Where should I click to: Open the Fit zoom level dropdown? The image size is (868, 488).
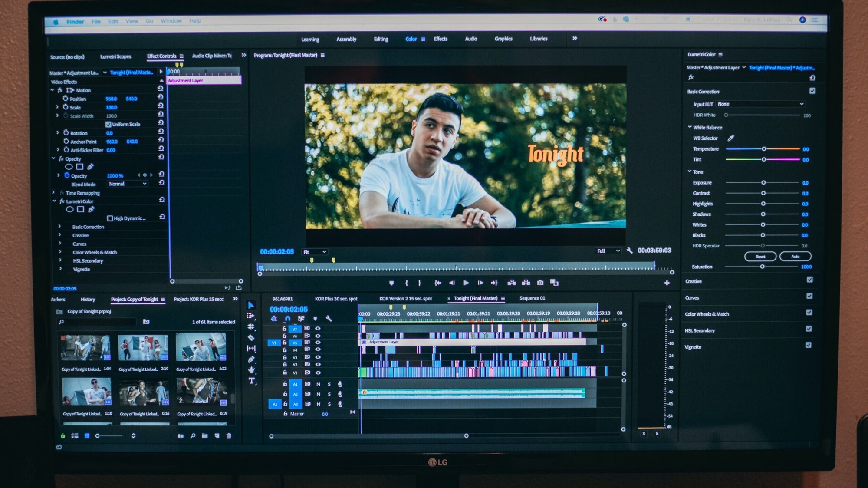pos(316,252)
